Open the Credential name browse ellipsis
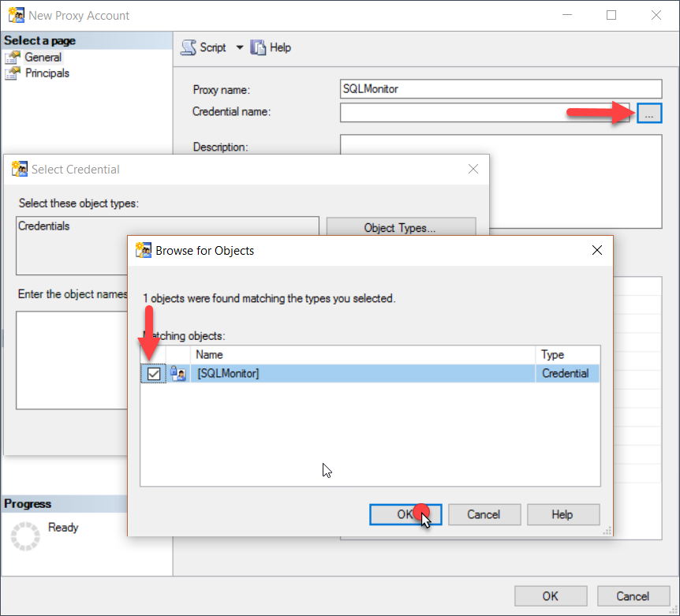This screenshot has height=616, width=680. coord(649,113)
